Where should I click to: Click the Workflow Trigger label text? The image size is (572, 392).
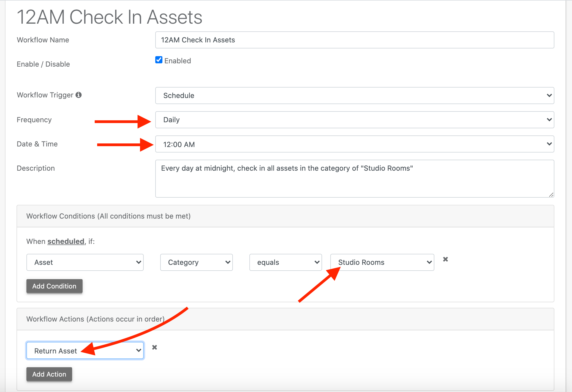coord(45,95)
